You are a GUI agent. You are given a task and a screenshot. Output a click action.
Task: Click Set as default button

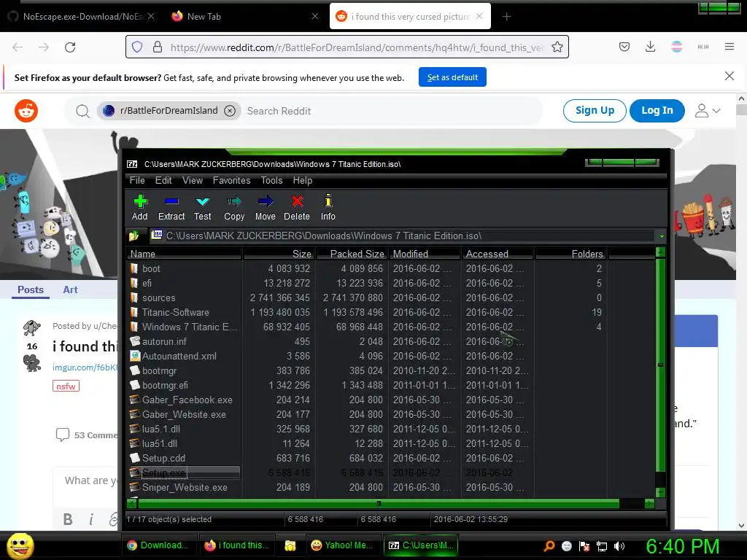(452, 77)
